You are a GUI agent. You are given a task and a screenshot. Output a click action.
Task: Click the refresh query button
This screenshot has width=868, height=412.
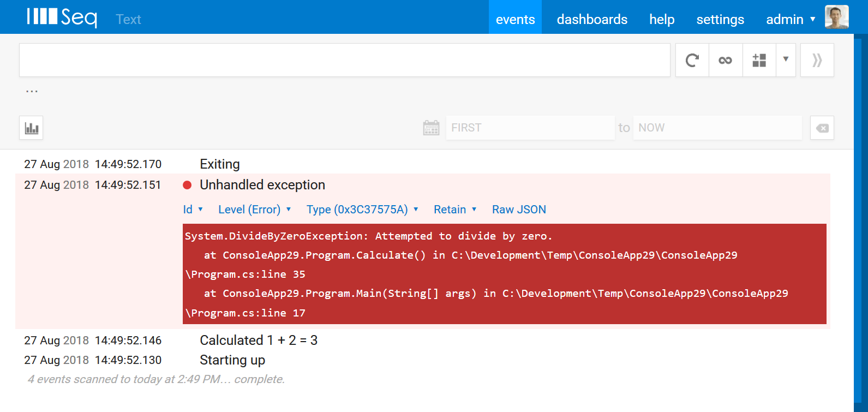692,60
